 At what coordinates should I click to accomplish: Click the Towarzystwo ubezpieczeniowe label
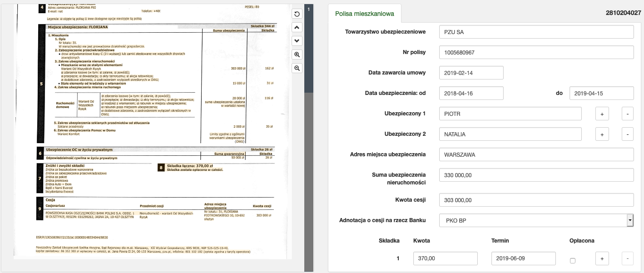pyautogui.click(x=385, y=32)
